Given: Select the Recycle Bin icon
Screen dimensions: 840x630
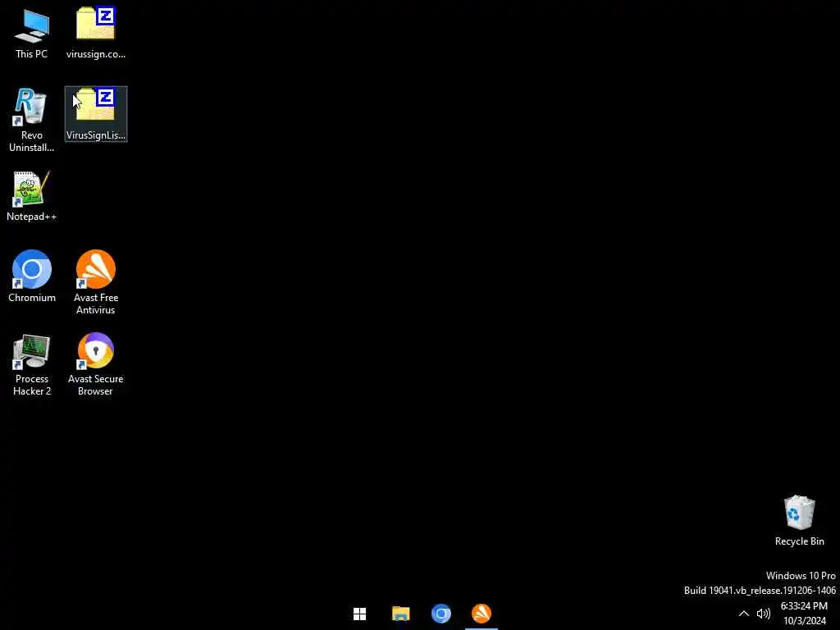Looking at the screenshot, I should pos(799,521).
